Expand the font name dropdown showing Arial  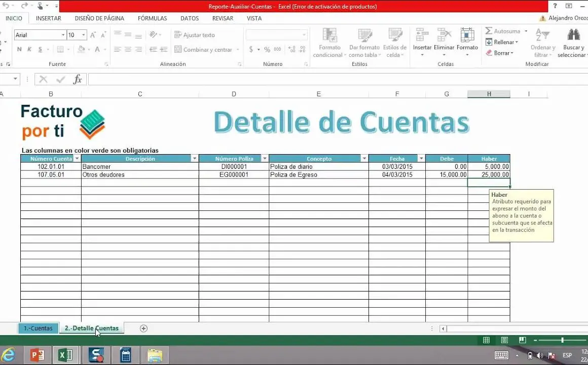pyautogui.click(x=63, y=35)
